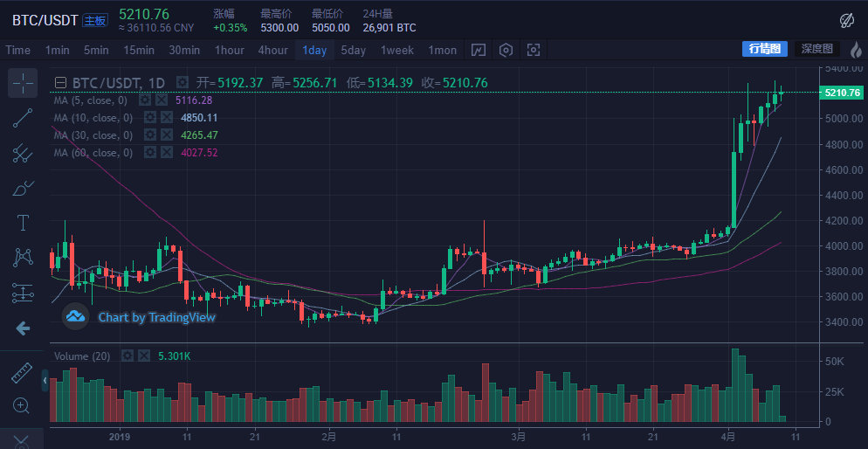Select the 1week interval tab
Image resolution: width=868 pixels, height=449 pixels.
pos(397,50)
